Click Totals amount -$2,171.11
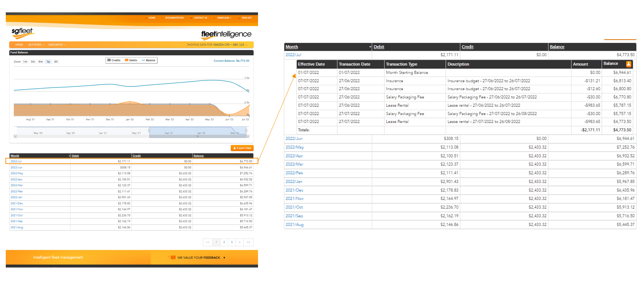This screenshot has width=644, height=290. click(x=590, y=130)
